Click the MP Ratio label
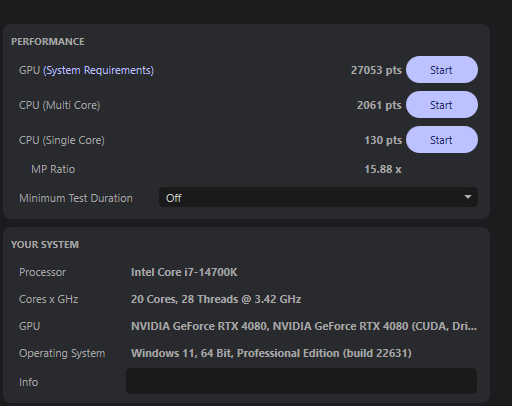Screen dimensions: 512x406 53,169
